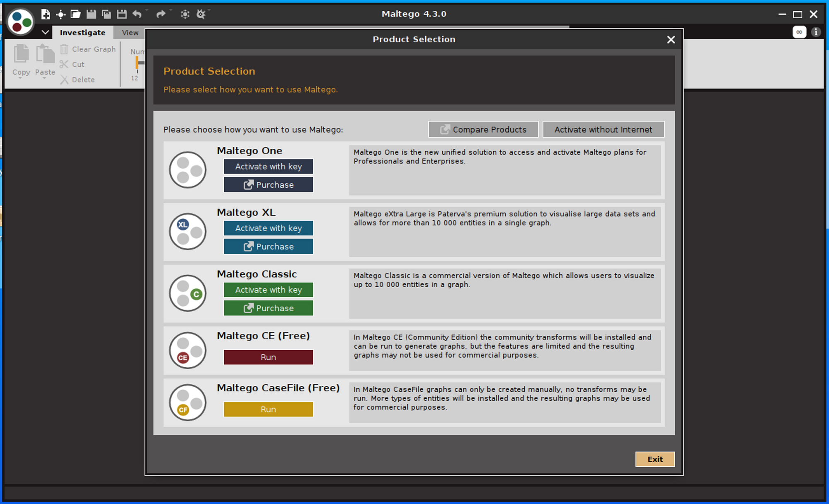This screenshot has height=504, width=829.
Task: Select Investigate tab in ribbon
Action: tap(82, 33)
